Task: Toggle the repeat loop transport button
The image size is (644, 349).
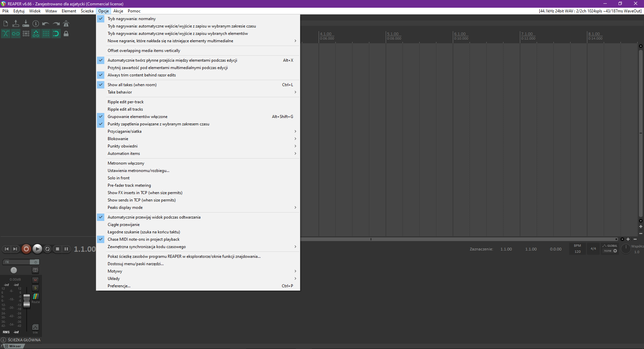Action: click(x=48, y=249)
